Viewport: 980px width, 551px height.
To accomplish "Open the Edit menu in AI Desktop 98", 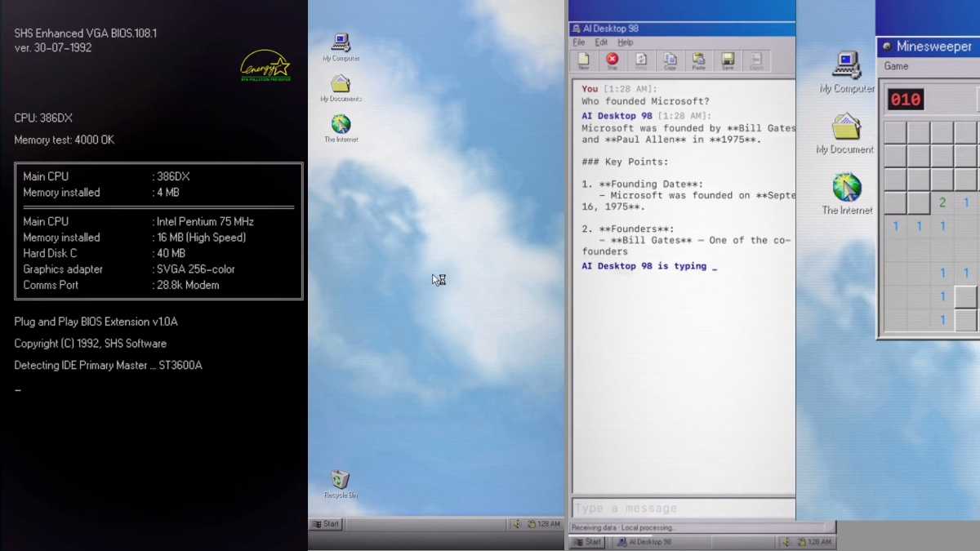I will click(601, 42).
